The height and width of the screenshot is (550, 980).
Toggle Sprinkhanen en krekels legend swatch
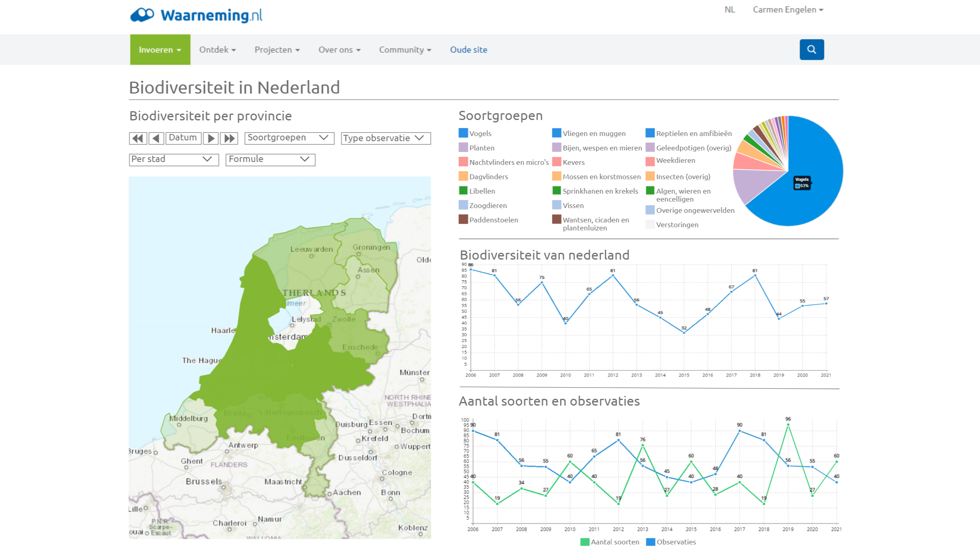(x=556, y=190)
